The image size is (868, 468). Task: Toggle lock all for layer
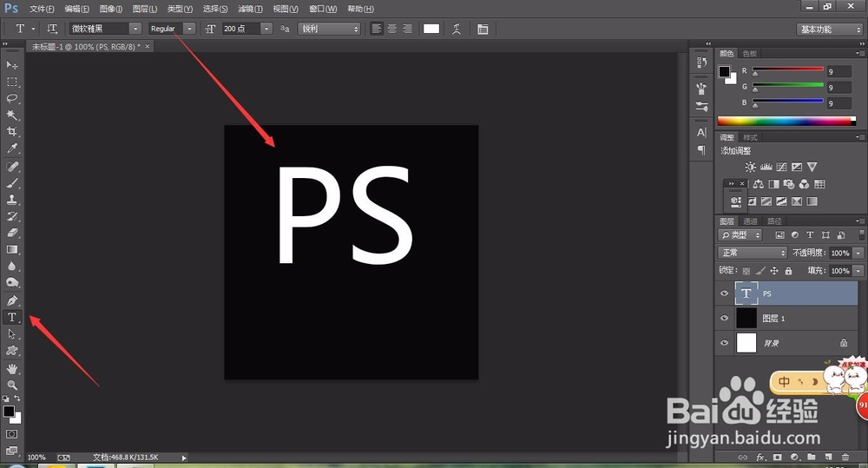click(788, 271)
